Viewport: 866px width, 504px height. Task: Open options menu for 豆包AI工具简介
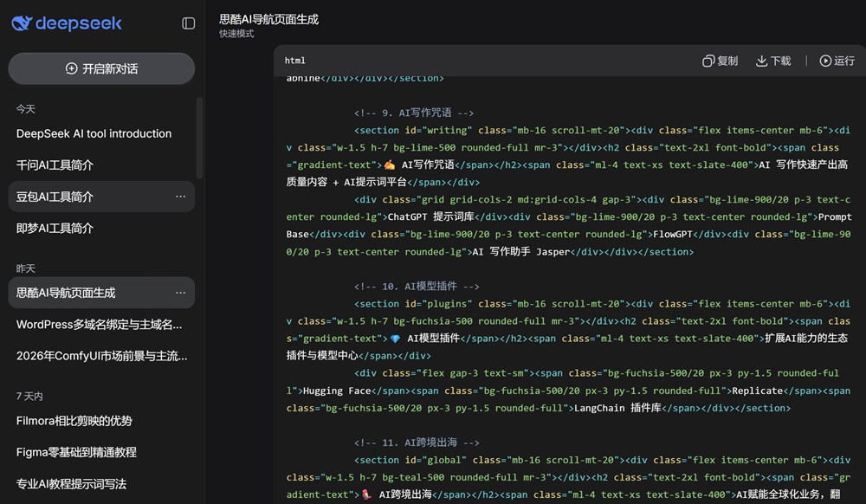pos(180,197)
